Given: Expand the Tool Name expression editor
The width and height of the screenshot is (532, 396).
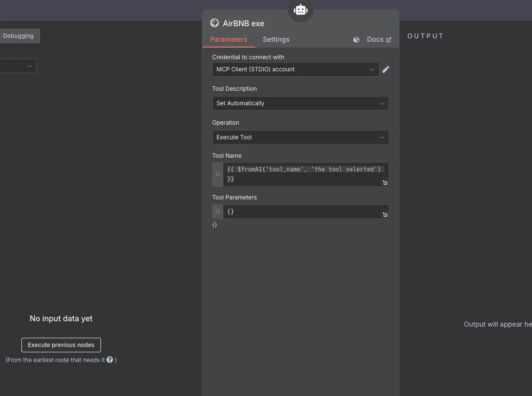Looking at the screenshot, I should pyautogui.click(x=385, y=183).
